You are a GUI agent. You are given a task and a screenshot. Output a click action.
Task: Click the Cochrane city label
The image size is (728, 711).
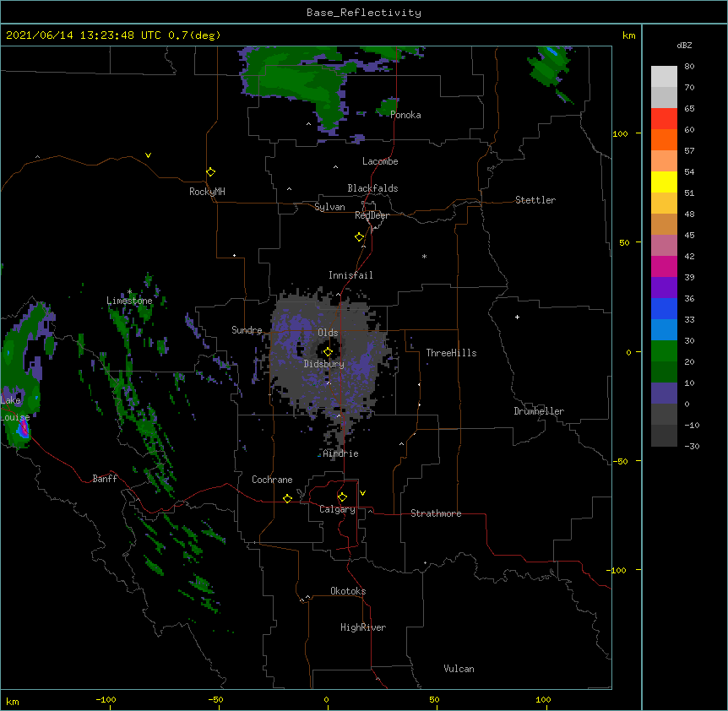272,480
